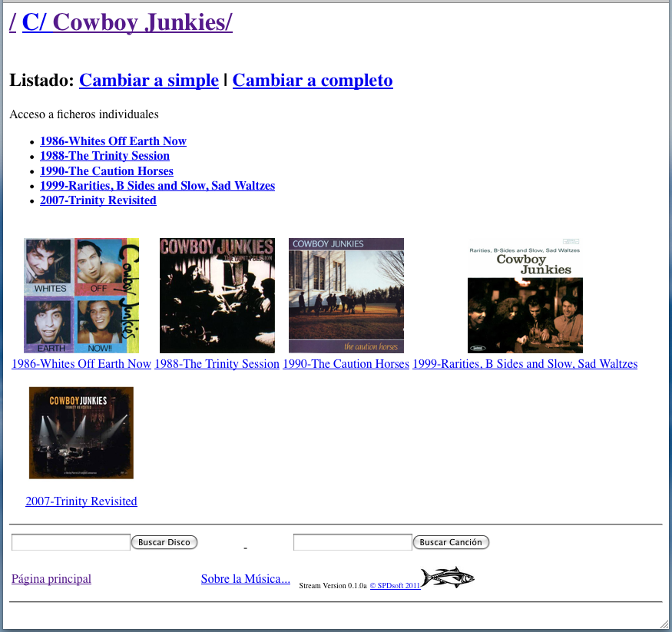Open 1988-The Trinity Session in bulleted list
672x632 pixels.
click(104, 156)
